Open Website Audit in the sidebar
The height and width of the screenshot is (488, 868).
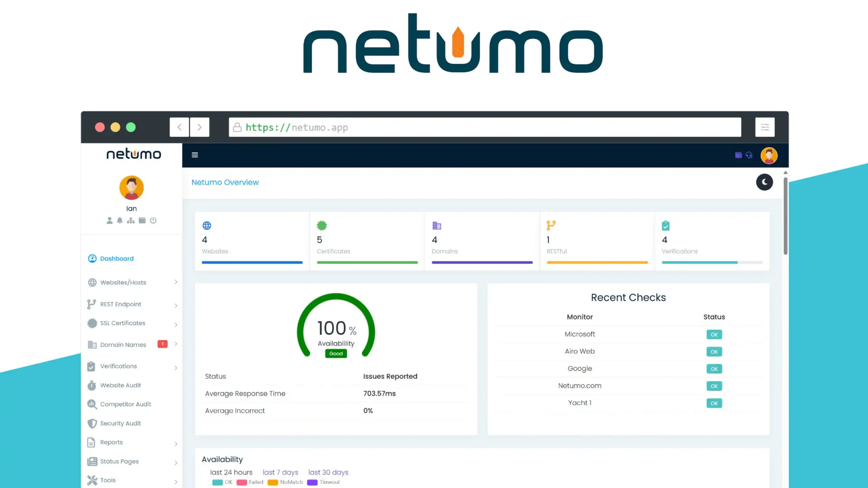pos(120,385)
